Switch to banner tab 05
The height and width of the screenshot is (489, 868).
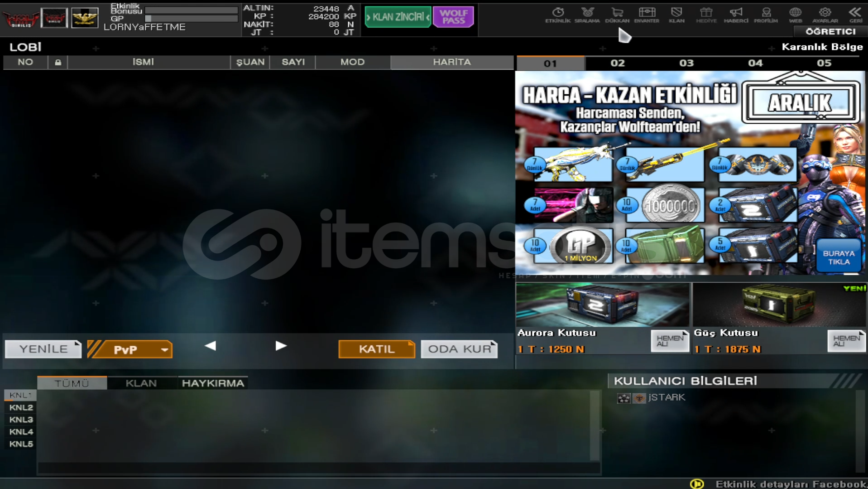[824, 63]
